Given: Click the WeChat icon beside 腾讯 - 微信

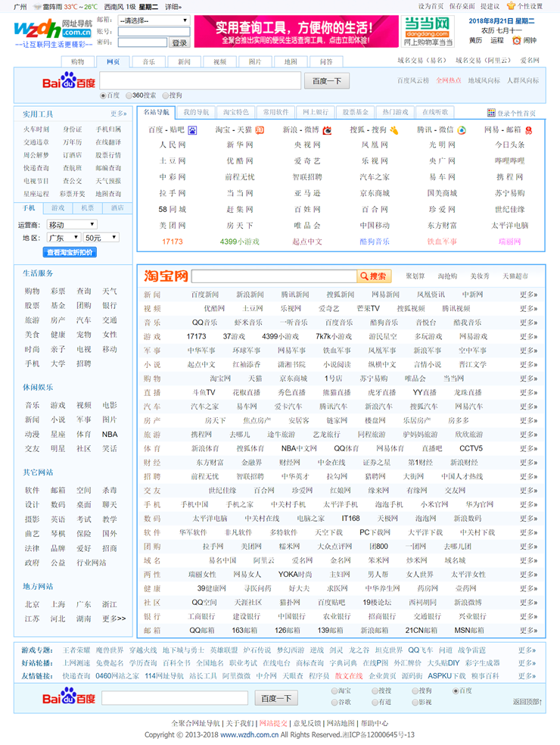Looking at the screenshot, I should pyautogui.click(x=462, y=130).
